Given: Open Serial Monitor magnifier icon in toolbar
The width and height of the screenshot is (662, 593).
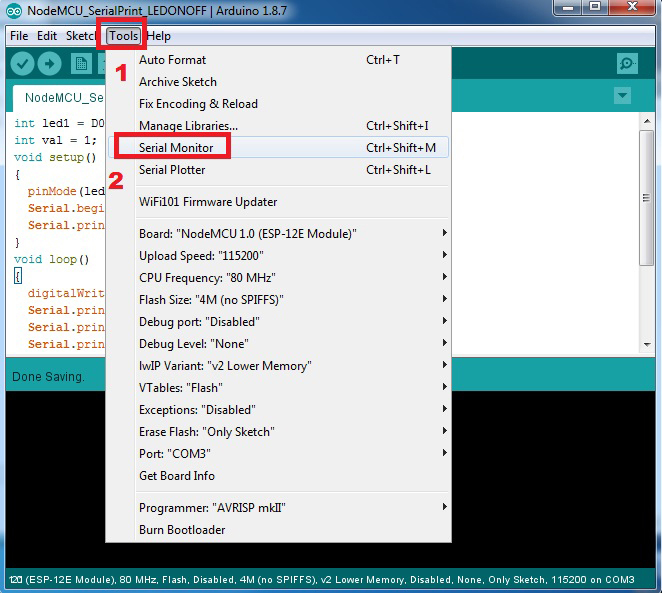Looking at the screenshot, I should click(627, 64).
